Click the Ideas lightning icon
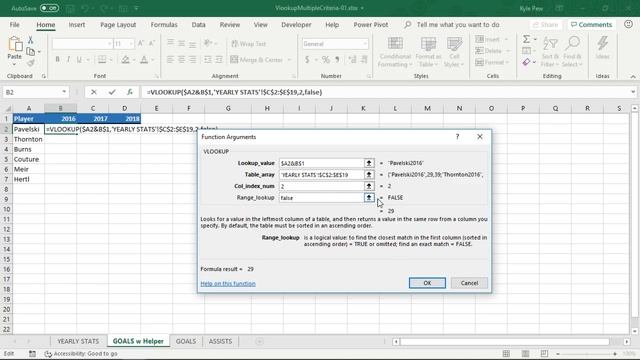The width and height of the screenshot is (640, 360). pos(602,48)
